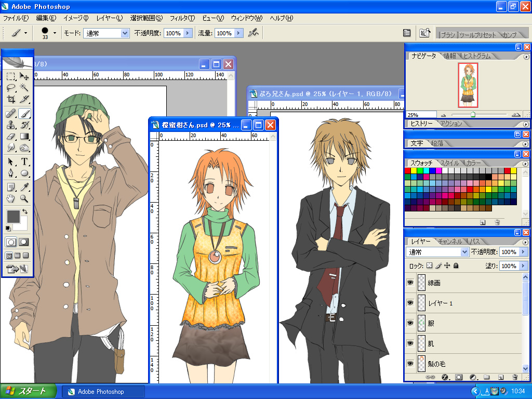This screenshot has width=532, height=399.
Task: Toggle lock transparent pixels
Action: pos(430,265)
